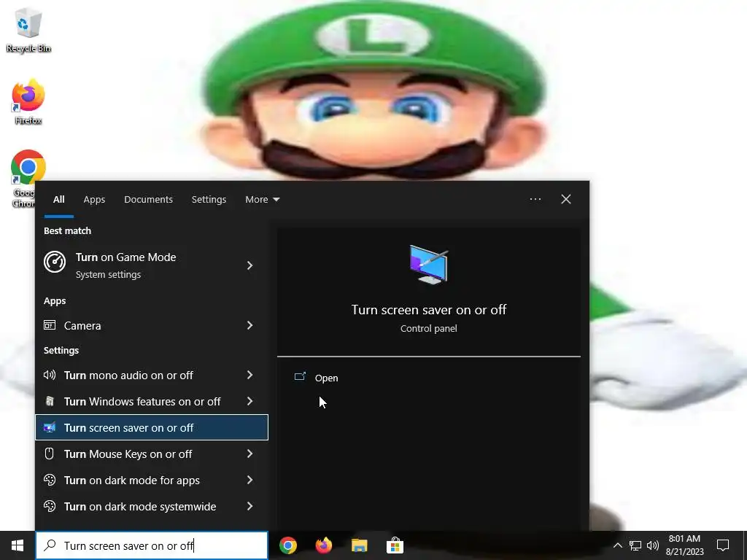This screenshot has height=560, width=747.
Task: Expand Turn on dark mode systemwide arrow
Action: (249, 506)
